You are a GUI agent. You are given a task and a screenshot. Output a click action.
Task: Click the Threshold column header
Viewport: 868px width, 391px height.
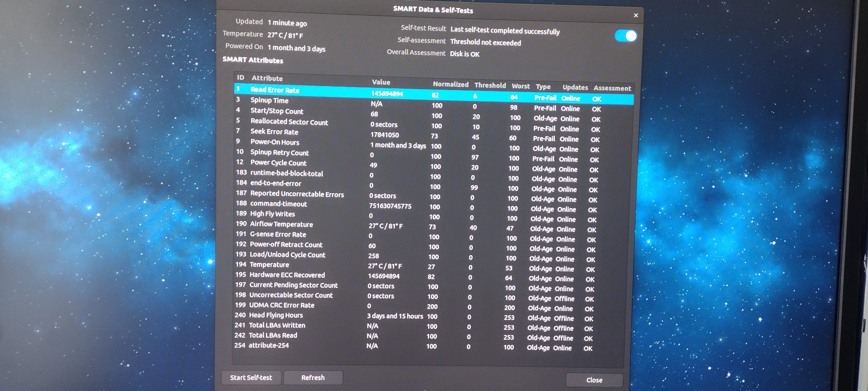coord(490,85)
